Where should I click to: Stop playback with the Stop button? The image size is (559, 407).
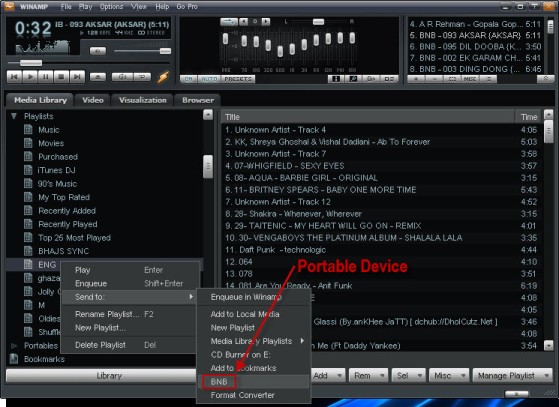[x=61, y=77]
